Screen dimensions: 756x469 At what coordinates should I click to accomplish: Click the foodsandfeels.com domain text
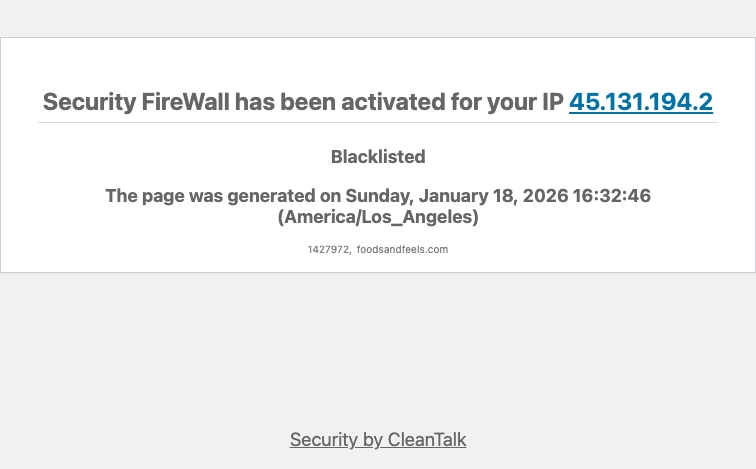[402, 250]
